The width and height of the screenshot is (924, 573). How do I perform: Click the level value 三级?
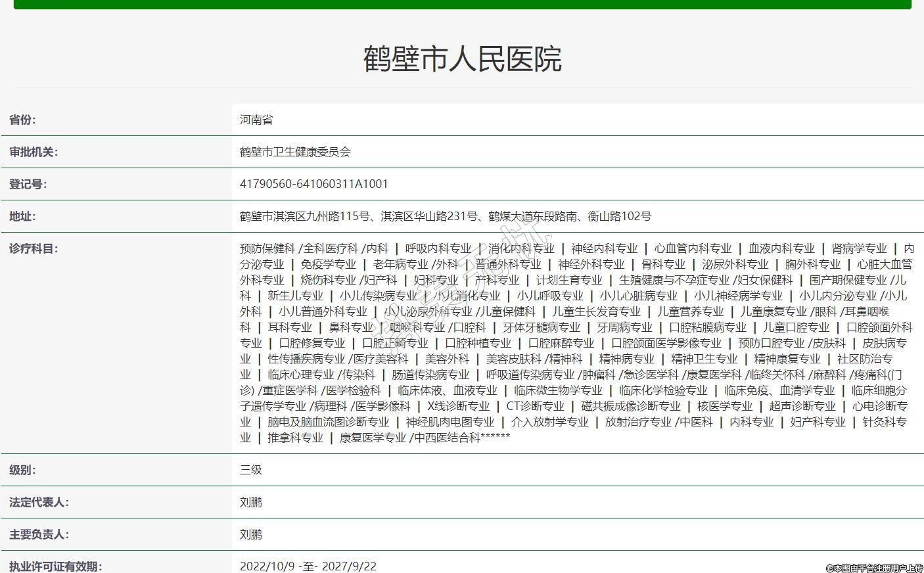point(250,470)
